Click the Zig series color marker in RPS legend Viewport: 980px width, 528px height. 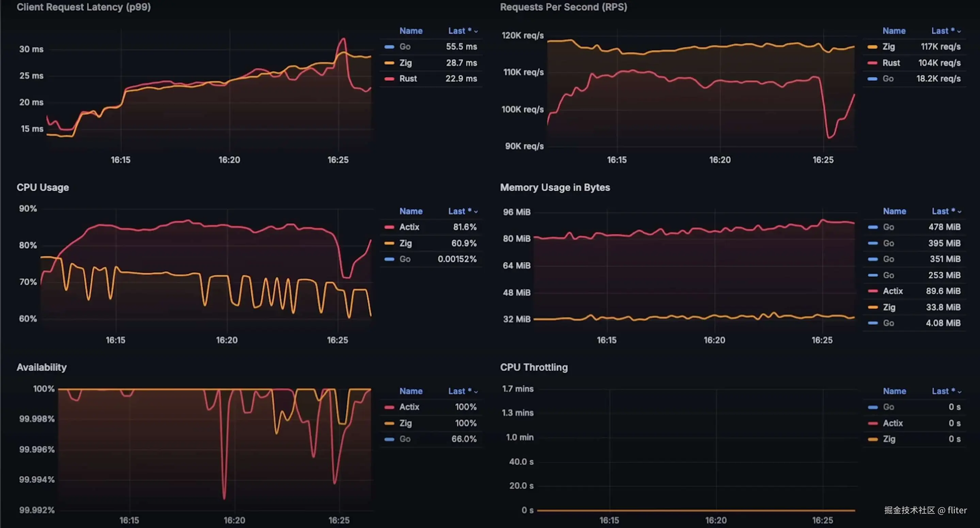872,47
